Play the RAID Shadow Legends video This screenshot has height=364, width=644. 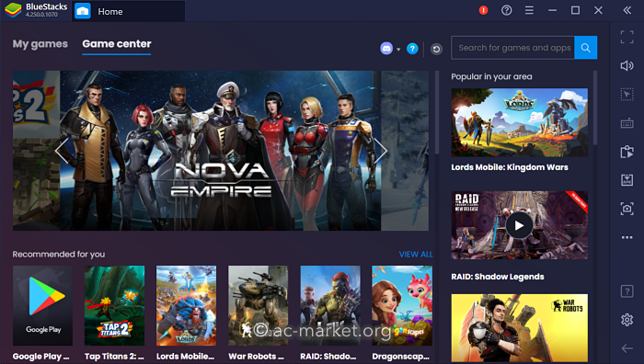(x=519, y=225)
